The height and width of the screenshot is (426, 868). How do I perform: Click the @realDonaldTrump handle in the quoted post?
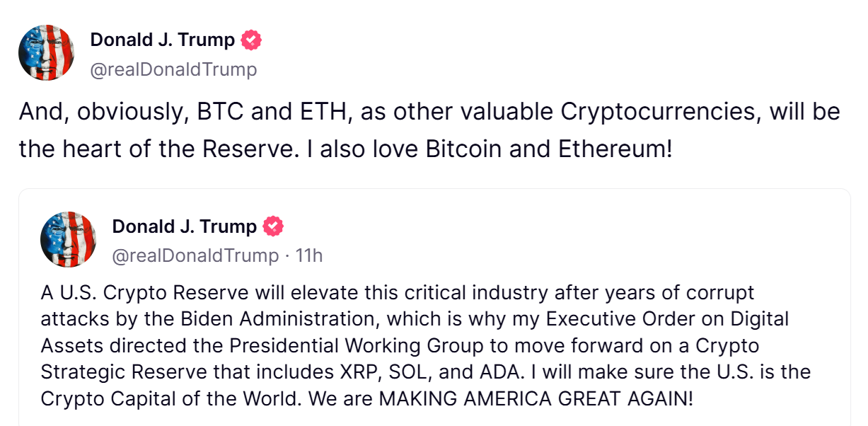(195, 255)
